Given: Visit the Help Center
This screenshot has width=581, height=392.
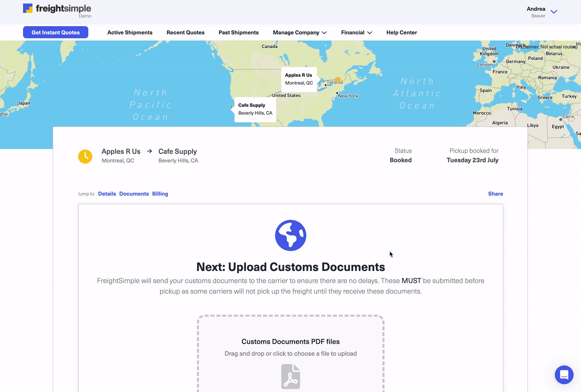Looking at the screenshot, I should click(401, 32).
